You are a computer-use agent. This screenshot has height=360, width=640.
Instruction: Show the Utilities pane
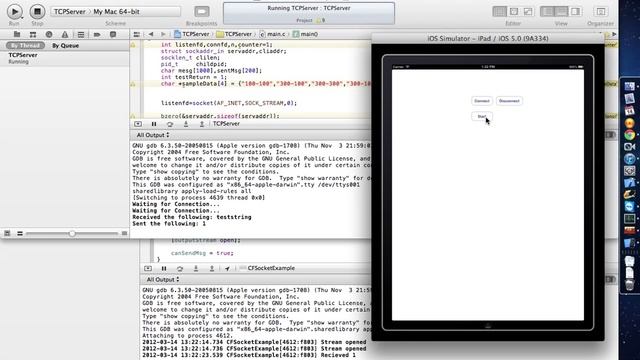576,11
